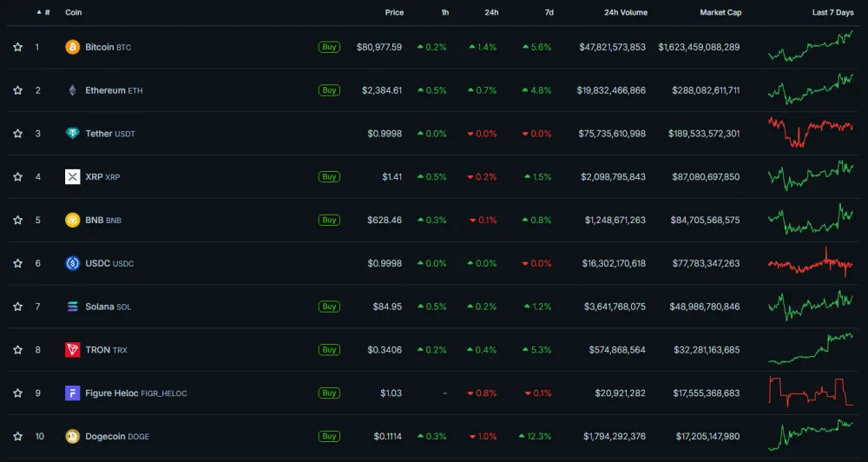The width and height of the screenshot is (868, 462).
Task: Sort by Market Cap header
Action: (720, 12)
